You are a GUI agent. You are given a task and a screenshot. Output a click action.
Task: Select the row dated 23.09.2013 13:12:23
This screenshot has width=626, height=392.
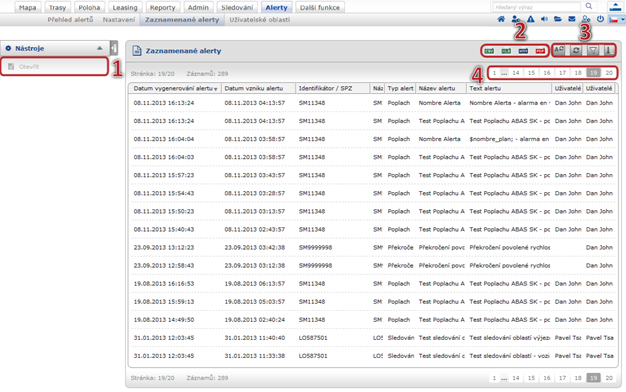[373, 247]
